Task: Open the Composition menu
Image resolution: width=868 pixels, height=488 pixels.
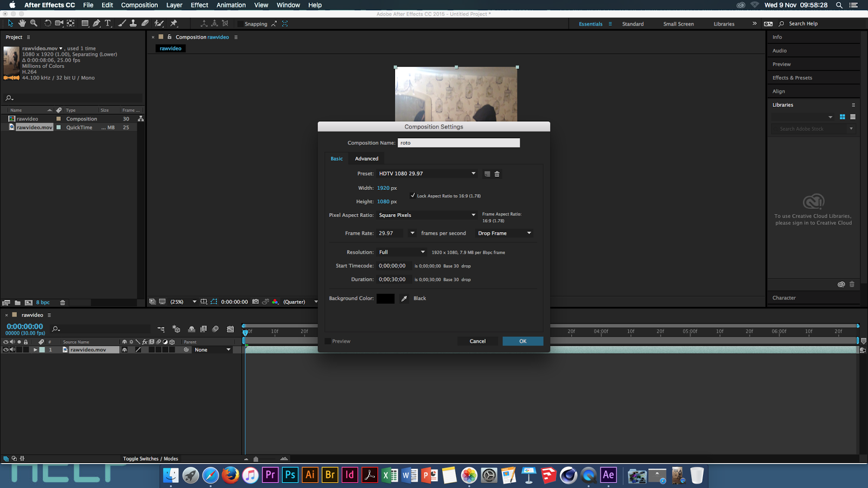Action: (139, 5)
